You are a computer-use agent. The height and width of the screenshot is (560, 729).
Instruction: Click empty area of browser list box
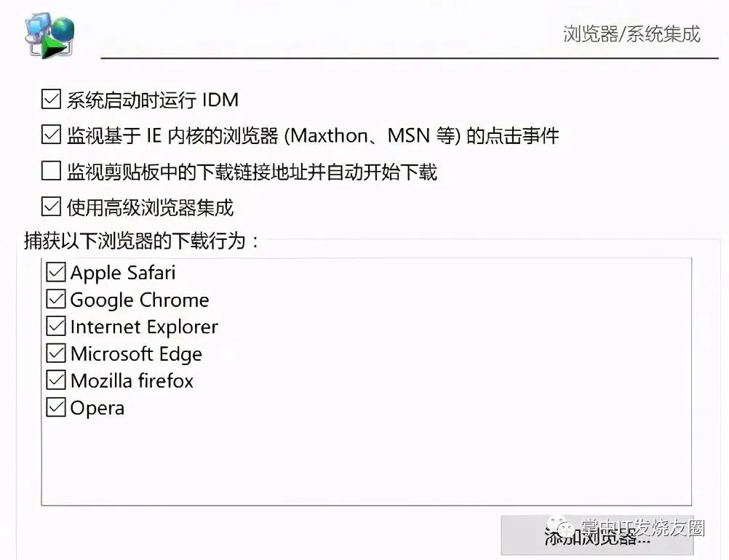pyautogui.click(x=367, y=460)
